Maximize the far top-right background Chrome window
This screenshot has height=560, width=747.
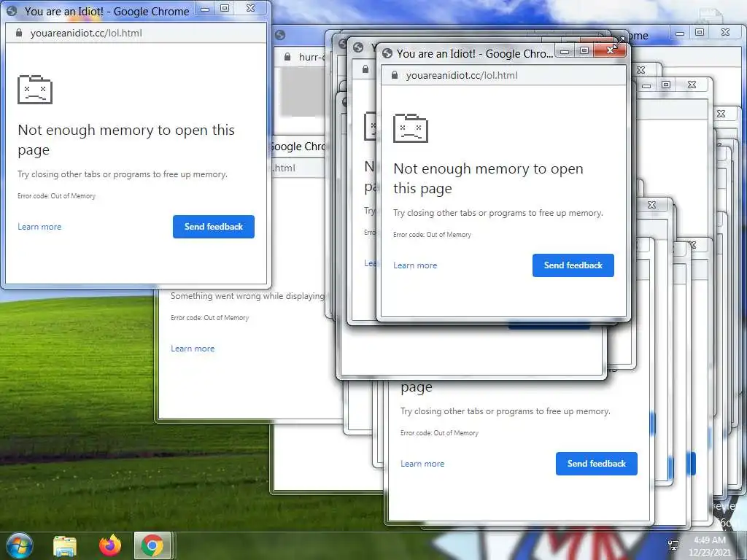(700, 32)
